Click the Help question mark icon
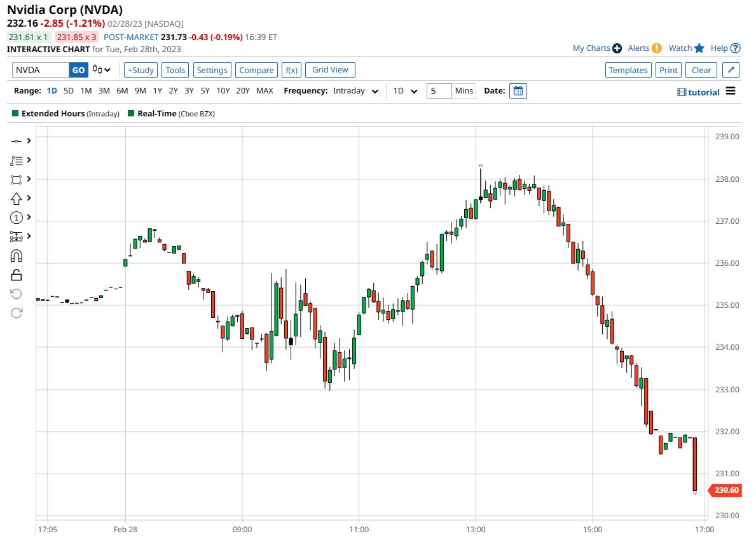Viewport: 756px width, 543px height. [x=735, y=48]
